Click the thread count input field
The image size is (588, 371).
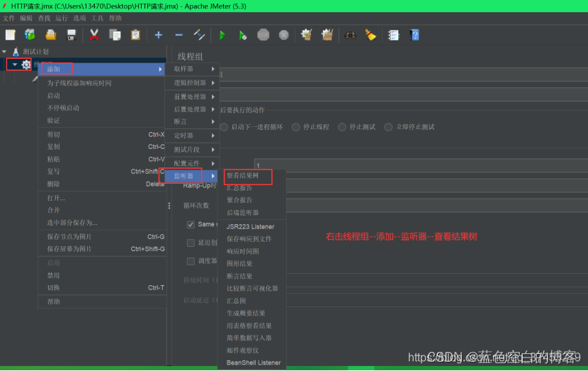coord(421,165)
